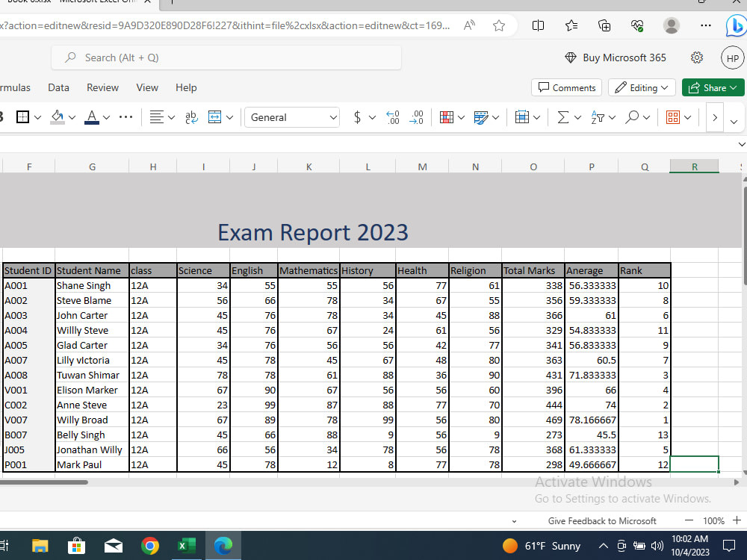747x560 pixels.
Task: Open Google Chrome from taskbar
Action: pyautogui.click(x=150, y=546)
